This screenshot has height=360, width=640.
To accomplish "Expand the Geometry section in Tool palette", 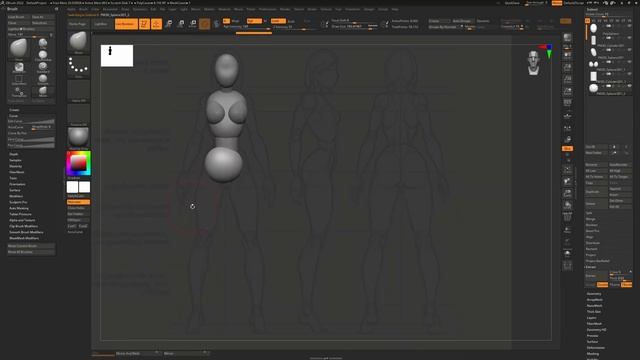I will coord(594,293).
